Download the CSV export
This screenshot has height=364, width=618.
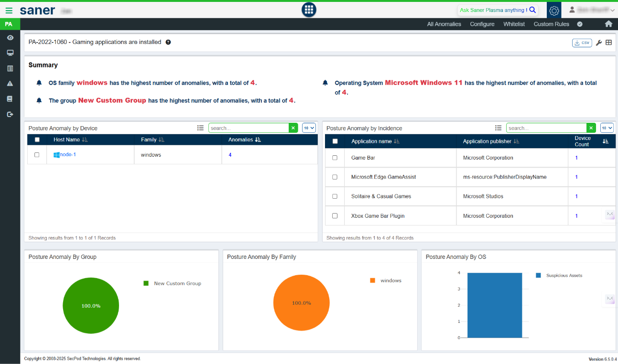pyautogui.click(x=582, y=43)
